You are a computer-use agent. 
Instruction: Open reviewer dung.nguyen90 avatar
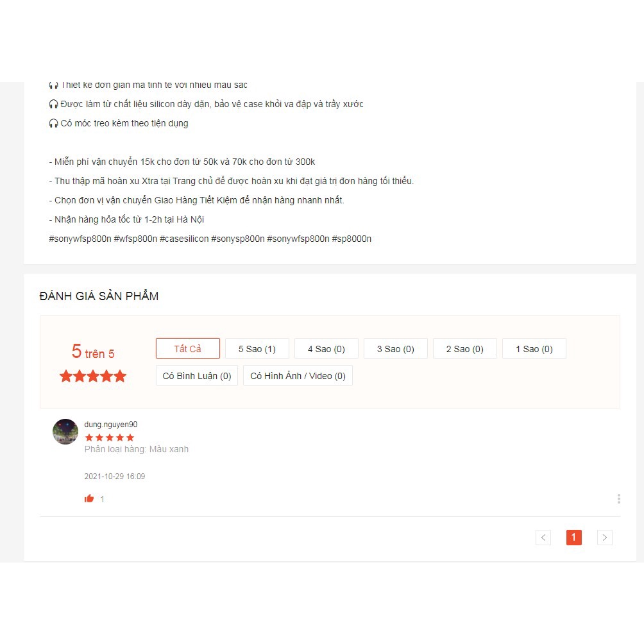[x=65, y=431]
